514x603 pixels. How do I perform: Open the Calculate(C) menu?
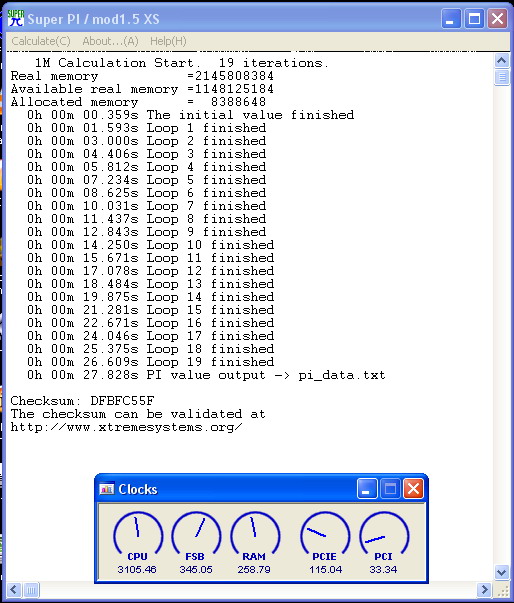coord(41,41)
